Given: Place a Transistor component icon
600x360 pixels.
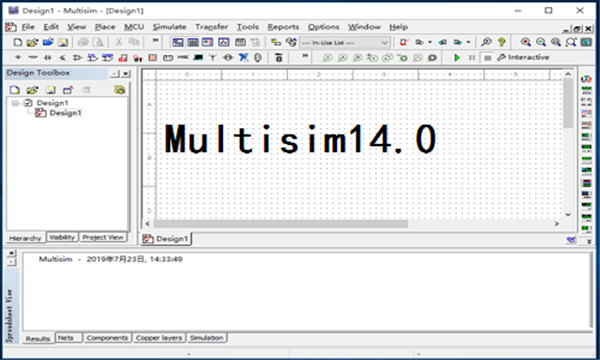Looking at the screenshot, I should click(62, 57).
